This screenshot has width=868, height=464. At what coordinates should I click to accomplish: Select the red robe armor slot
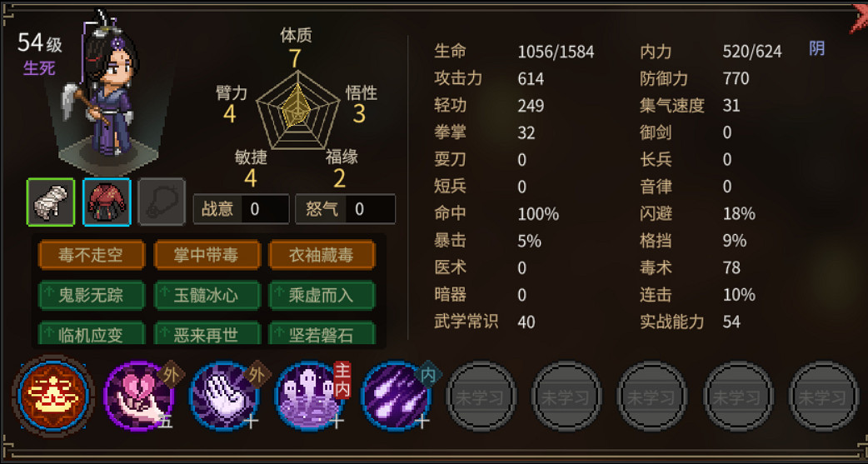(x=107, y=202)
